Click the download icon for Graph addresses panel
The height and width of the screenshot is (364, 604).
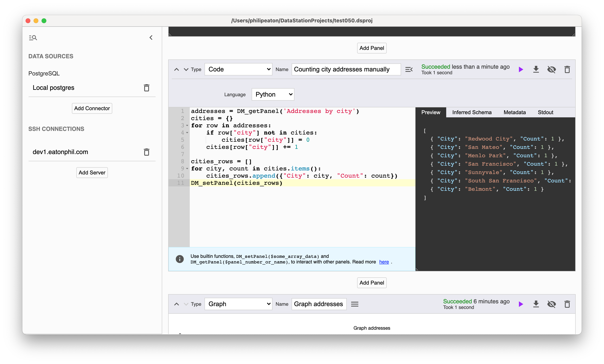pyautogui.click(x=536, y=304)
